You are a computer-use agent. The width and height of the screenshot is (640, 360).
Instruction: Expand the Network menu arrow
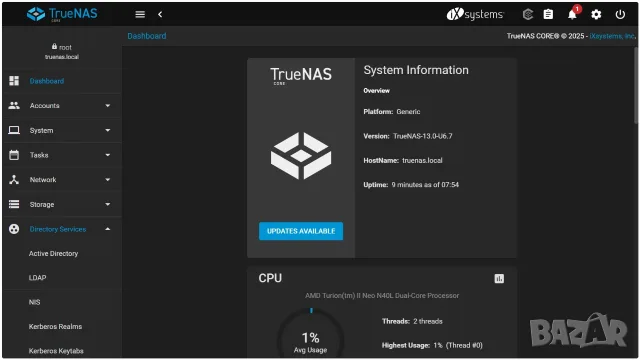coord(107,180)
